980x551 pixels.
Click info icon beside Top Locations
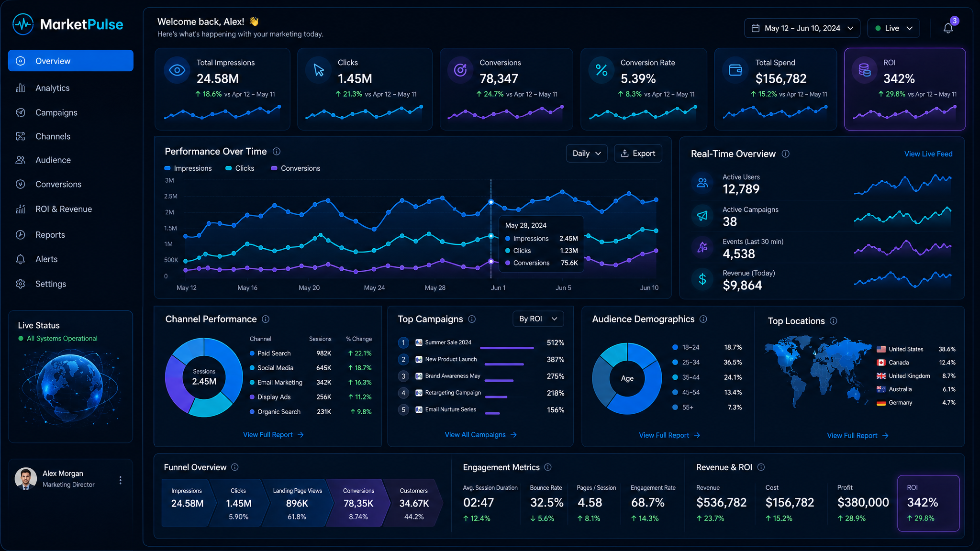(834, 321)
